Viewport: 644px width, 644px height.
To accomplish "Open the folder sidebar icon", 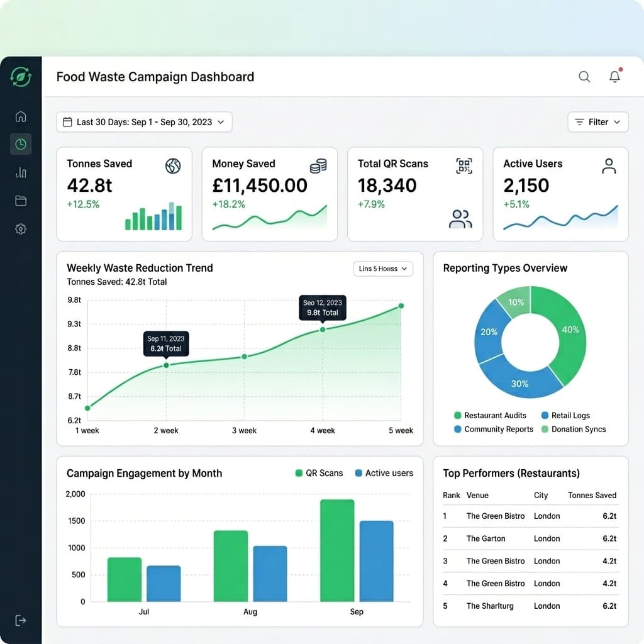I will 21,201.
